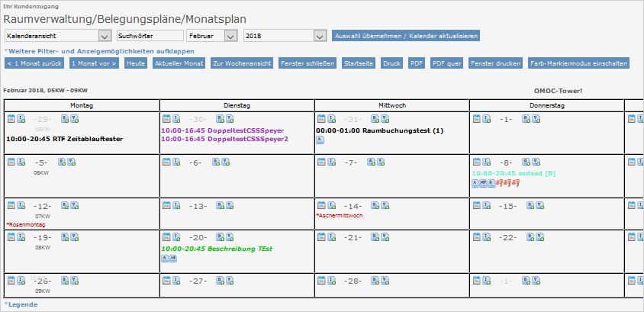Viewport: 644px width, 312px height.
Task: Open the asdsad [B] booking
Action: click(x=514, y=174)
